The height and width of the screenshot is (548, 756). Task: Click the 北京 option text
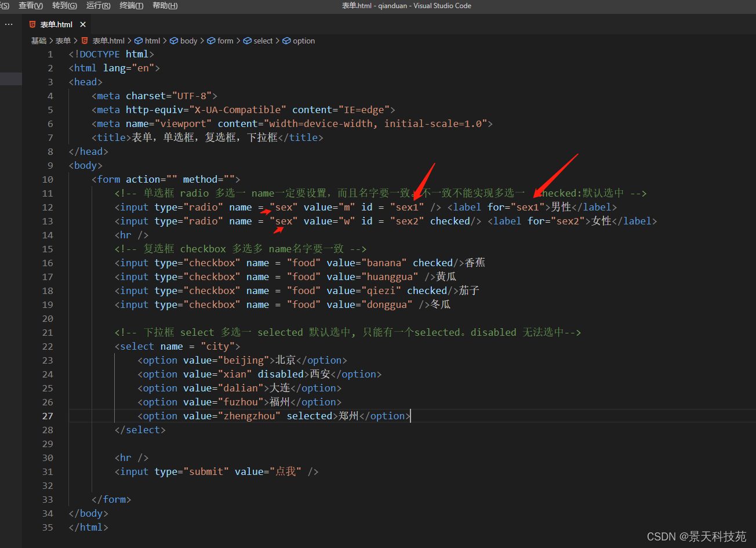[x=285, y=360]
